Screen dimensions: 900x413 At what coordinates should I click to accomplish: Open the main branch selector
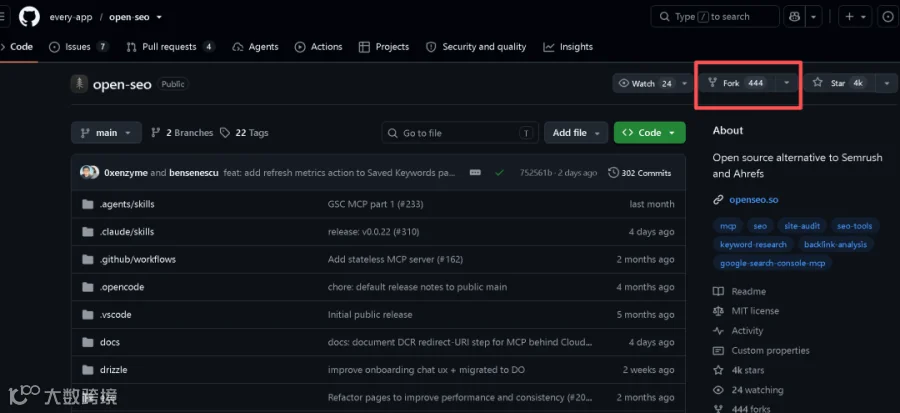point(106,133)
